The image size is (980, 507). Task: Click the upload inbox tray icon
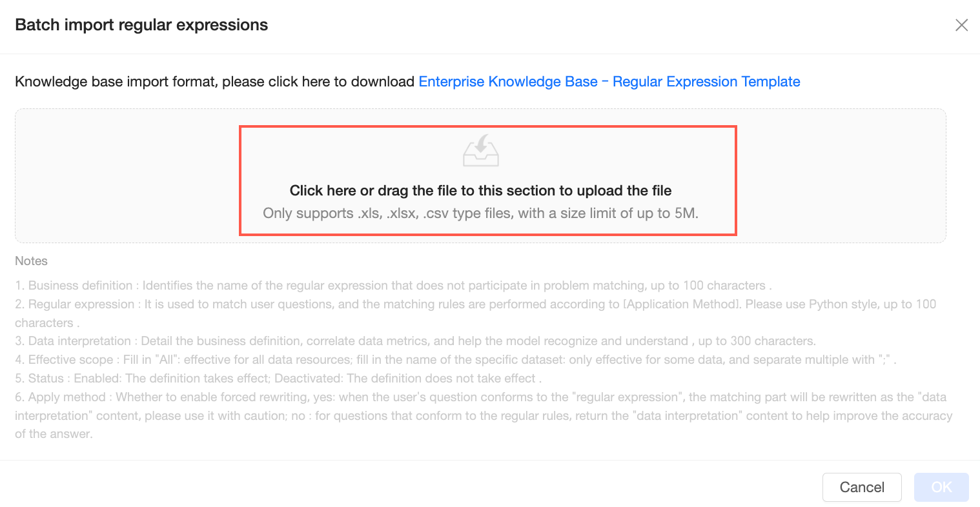point(481,151)
